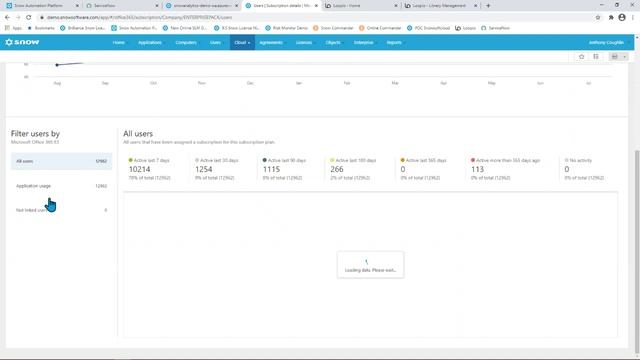Screen dimensions: 640x360
Task: Open Computers in Snow navigation bar
Action: pyautogui.click(x=186, y=42)
